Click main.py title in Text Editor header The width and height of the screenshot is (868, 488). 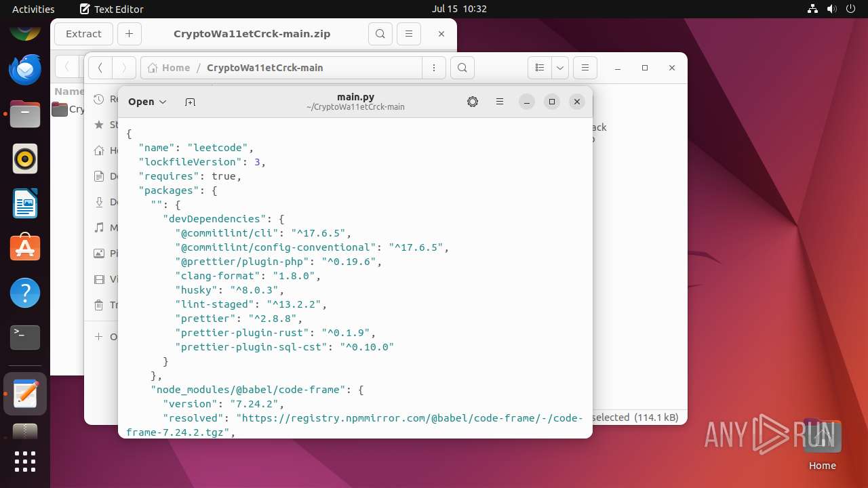click(x=355, y=97)
